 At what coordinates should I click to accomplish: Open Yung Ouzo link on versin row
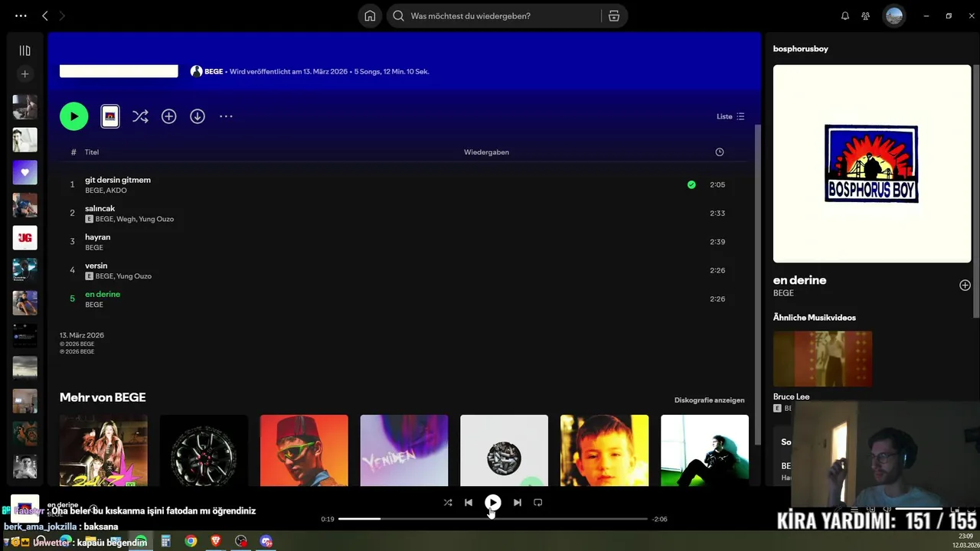(134, 276)
